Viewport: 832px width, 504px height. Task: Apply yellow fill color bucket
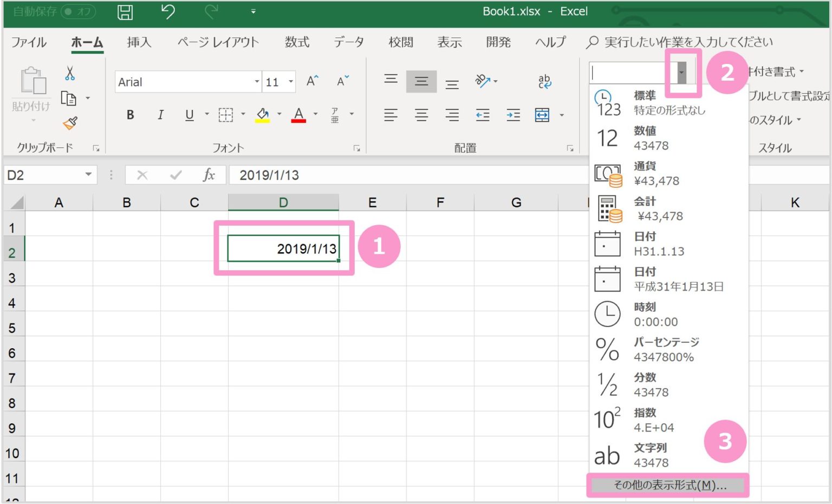263,115
